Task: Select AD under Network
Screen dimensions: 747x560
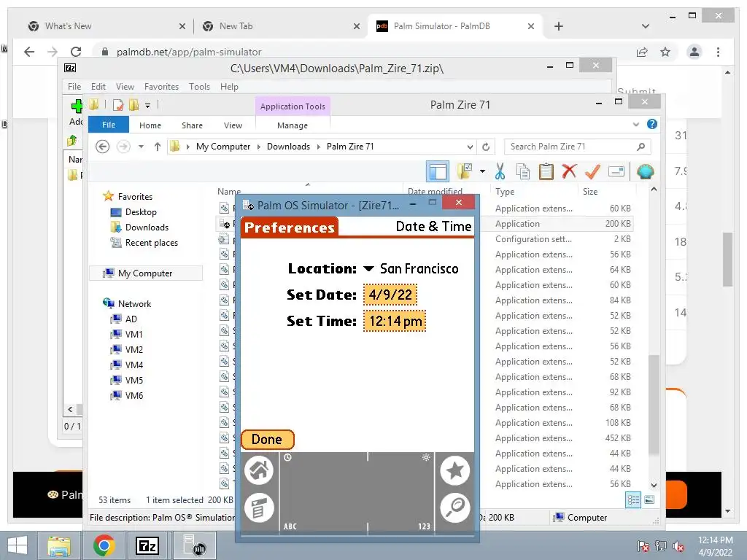Action: [131, 319]
